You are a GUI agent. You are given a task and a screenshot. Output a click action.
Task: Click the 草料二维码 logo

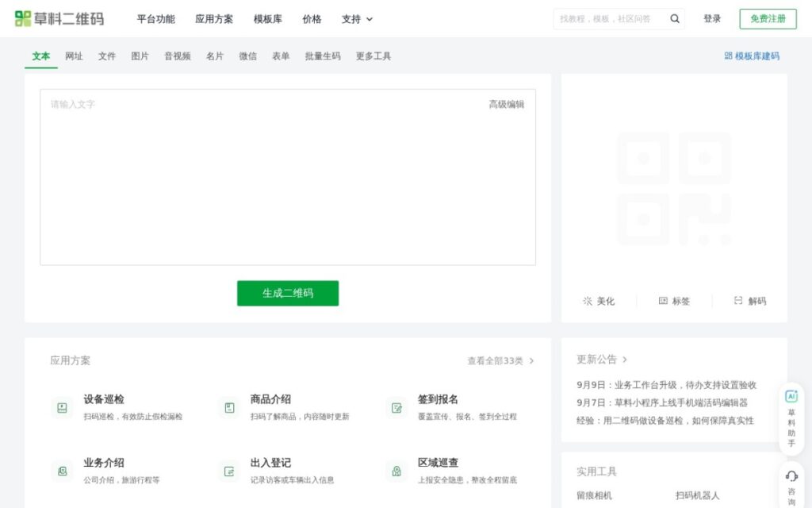click(x=59, y=19)
